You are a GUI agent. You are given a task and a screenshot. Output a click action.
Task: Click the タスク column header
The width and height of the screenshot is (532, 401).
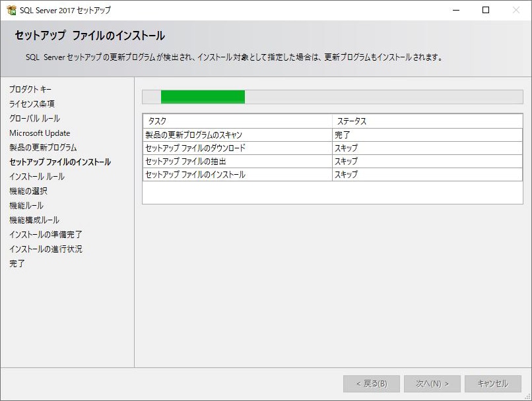(238, 121)
